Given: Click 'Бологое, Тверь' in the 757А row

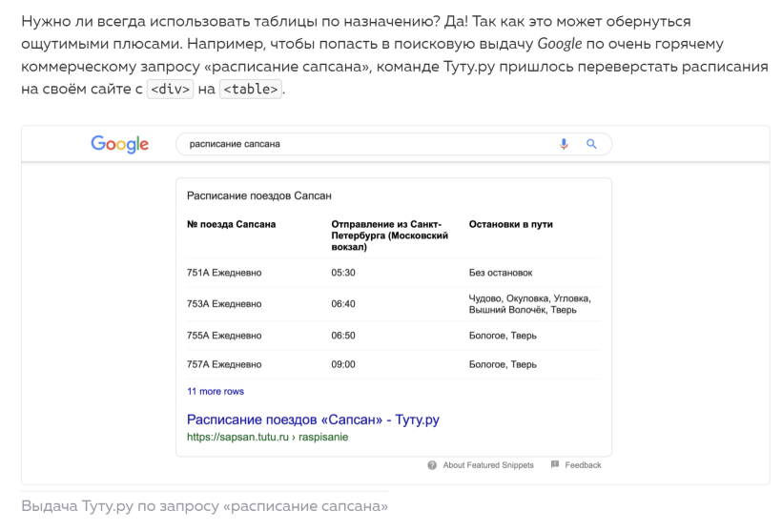Looking at the screenshot, I should 503,364.
